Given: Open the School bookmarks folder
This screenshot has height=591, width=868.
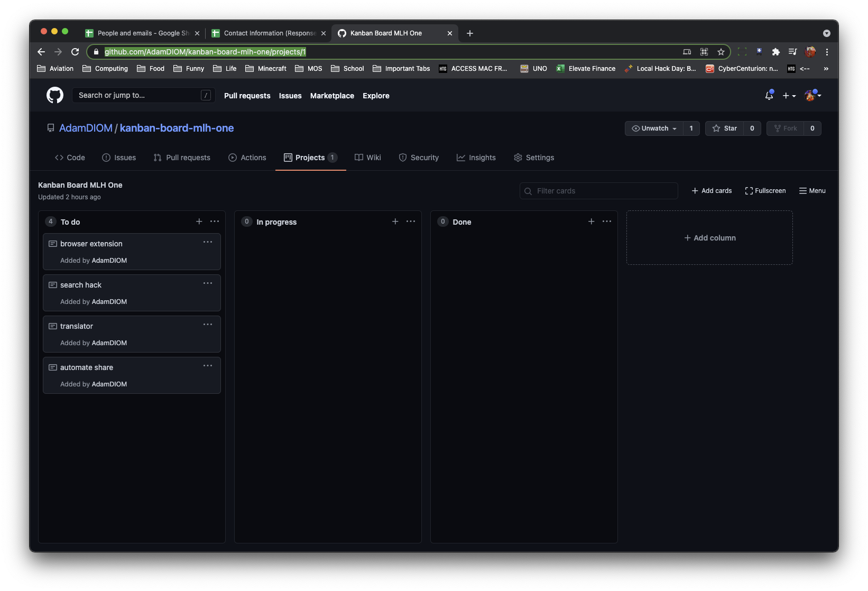Looking at the screenshot, I should click(x=347, y=69).
